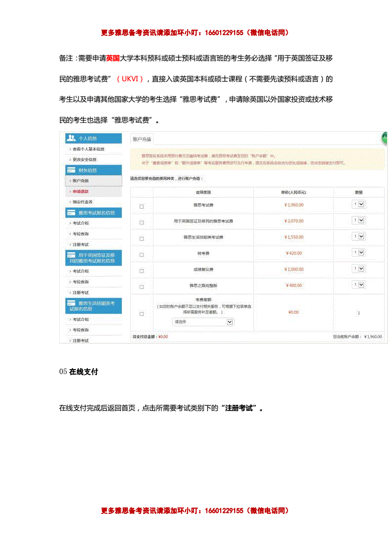The width and height of the screenshot is (392, 555).
Task: Click the red 英国 word in the note
Action: point(113,58)
